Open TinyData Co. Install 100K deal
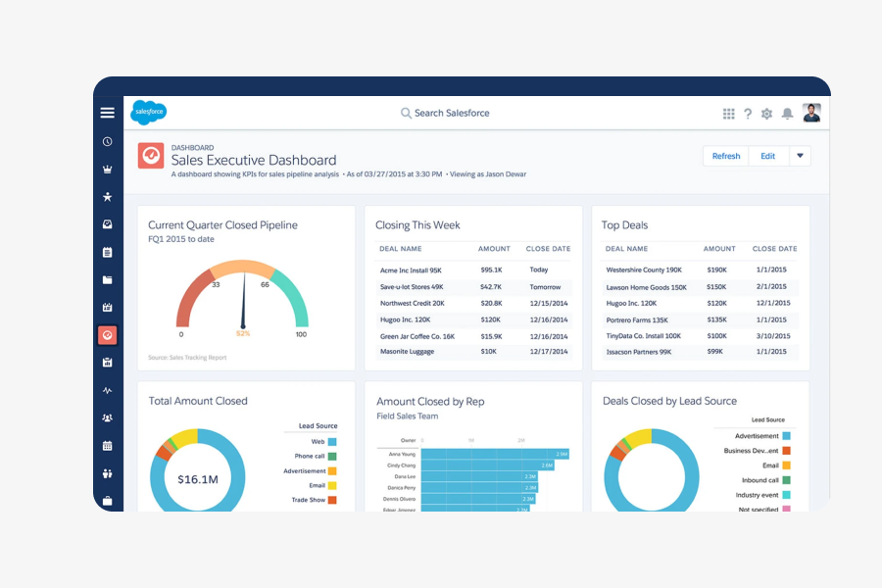882x588 pixels. click(x=644, y=336)
